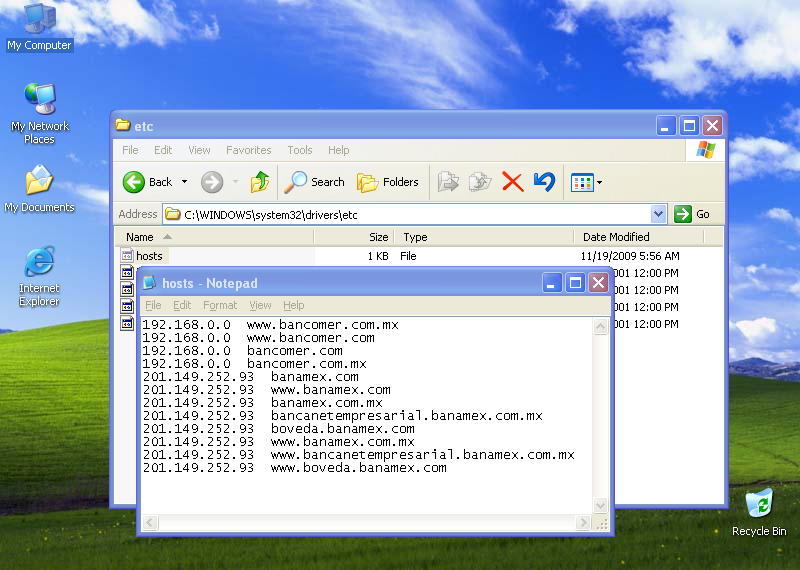Maximize the hosts Notepad window
Viewport: 800px width, 570px height.
click(576, 283)
